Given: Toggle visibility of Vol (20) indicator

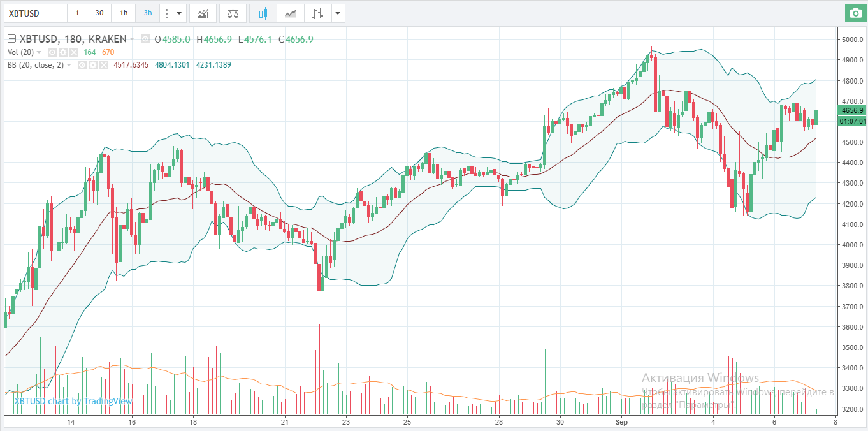Looking at the screenshot, I should (52, 52).
